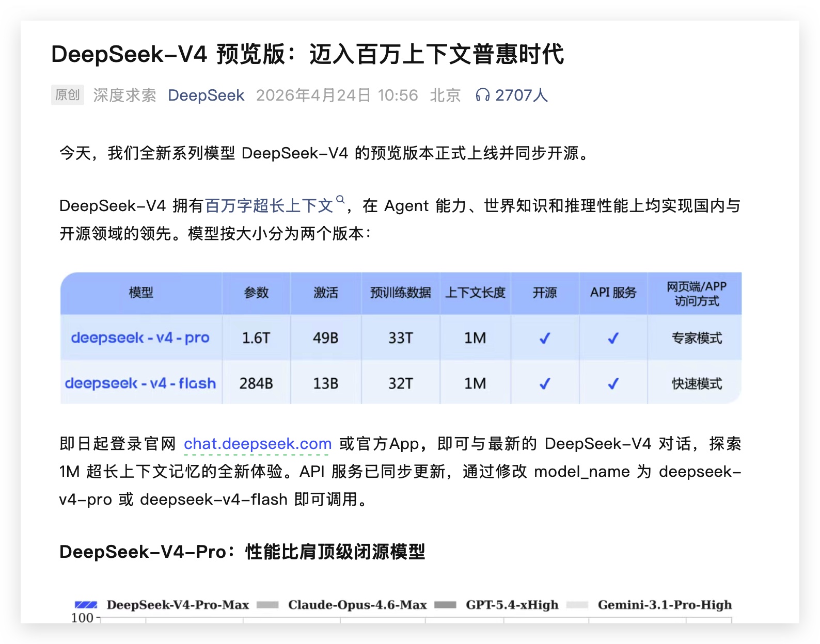Click the 百万字超长上下文 search link
The height and width of the screenshot is (644, 820).
[269, 206]
